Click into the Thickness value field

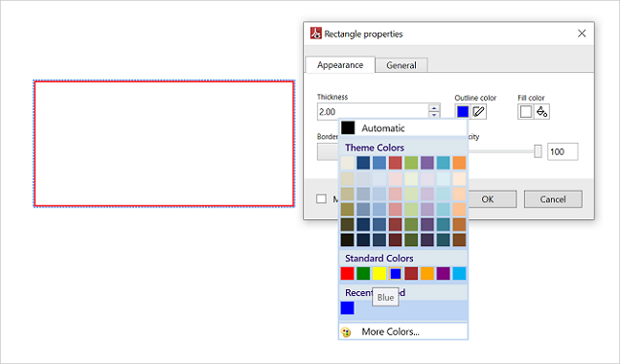click(373, 112)
